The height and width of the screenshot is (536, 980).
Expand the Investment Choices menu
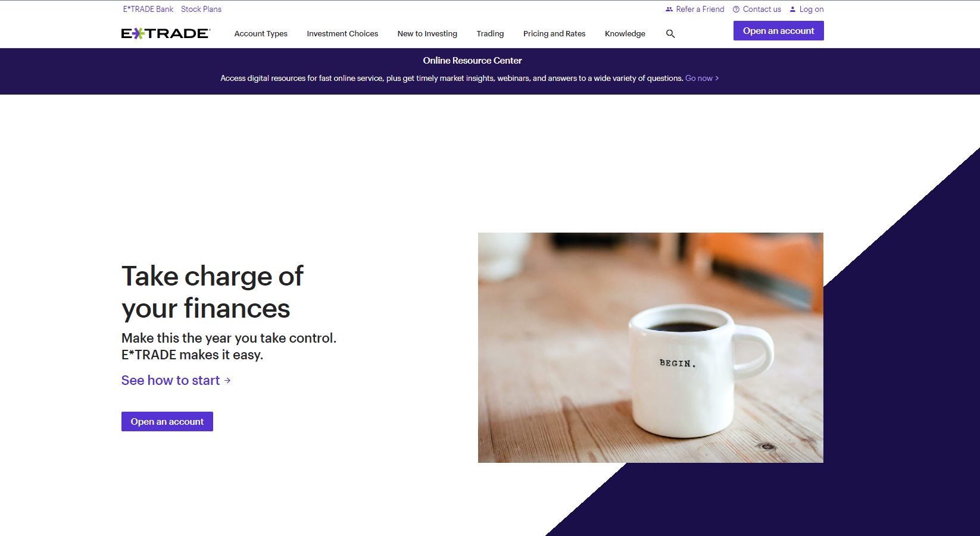[x=342, y=34]
